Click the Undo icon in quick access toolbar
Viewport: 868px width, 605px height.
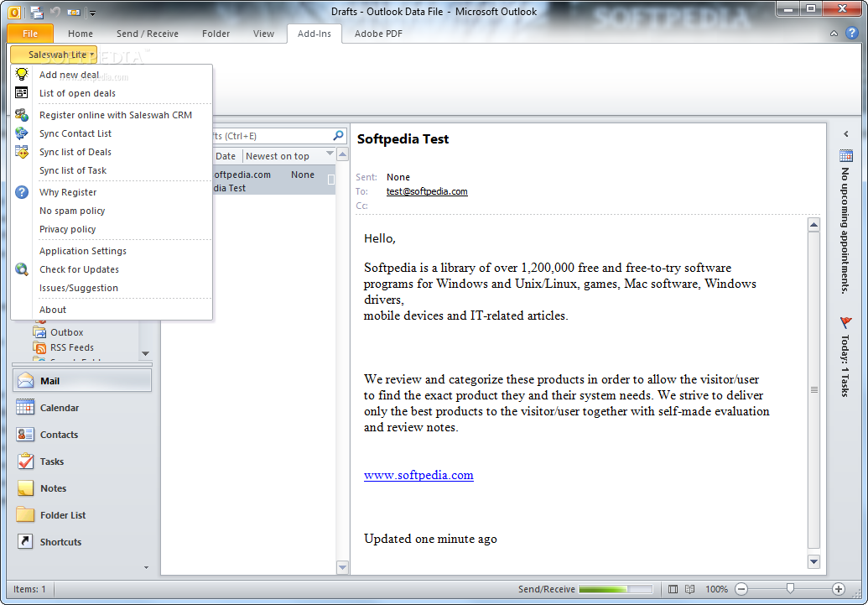[55, 11]
